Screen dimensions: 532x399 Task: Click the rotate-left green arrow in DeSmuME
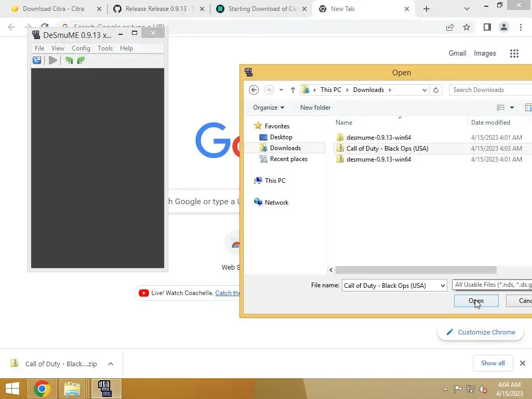click(69, 60)
